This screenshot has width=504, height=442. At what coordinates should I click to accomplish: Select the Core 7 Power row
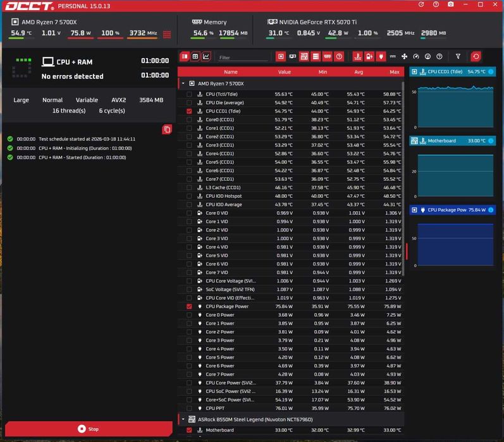(x=290, y=374)
